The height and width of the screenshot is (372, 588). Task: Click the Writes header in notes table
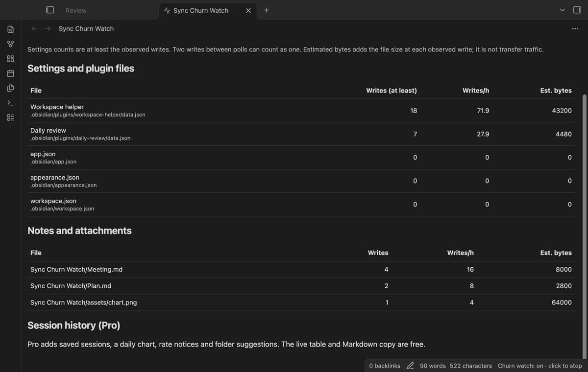click(378, 253)
